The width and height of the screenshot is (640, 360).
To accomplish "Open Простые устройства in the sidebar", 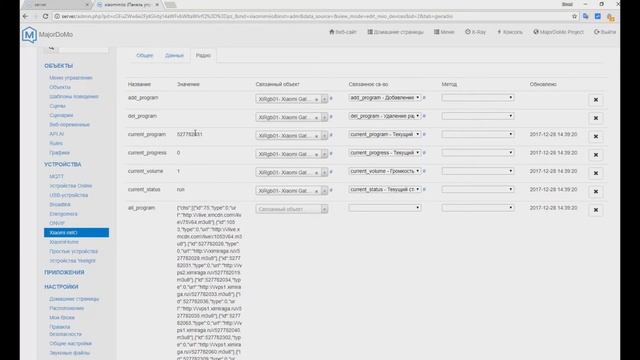I will pos(73,251).
